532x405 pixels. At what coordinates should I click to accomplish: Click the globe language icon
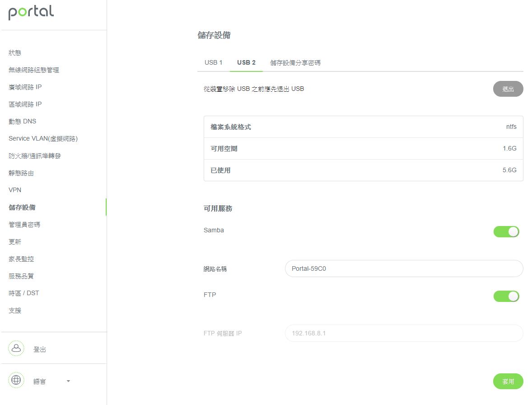(x=16, y=380)
